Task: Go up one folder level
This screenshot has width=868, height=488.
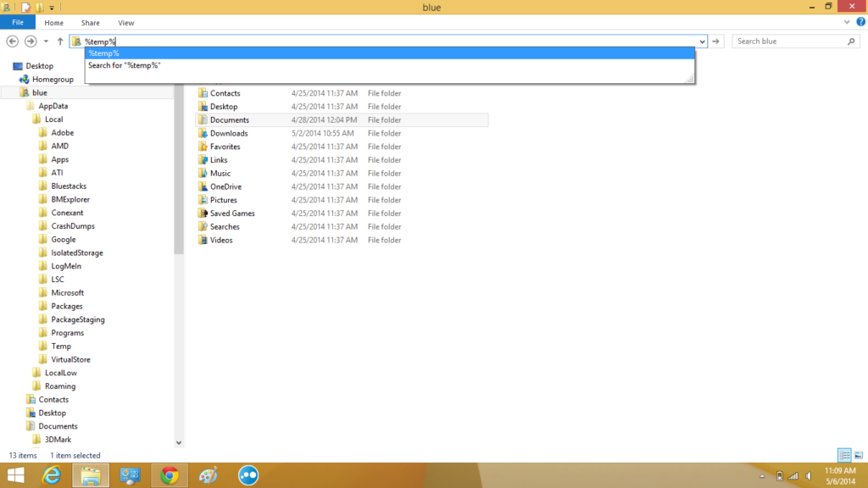Action: pyautogui.click(x=60, y=42)
